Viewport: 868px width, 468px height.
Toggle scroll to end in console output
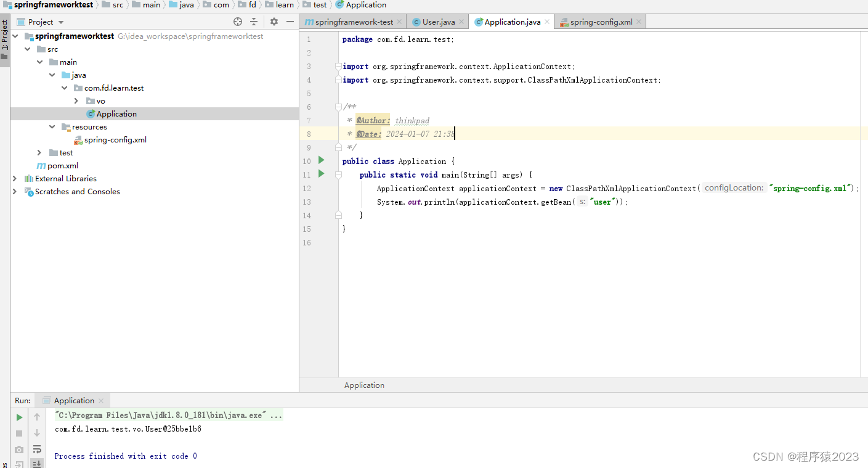point(37,464)
